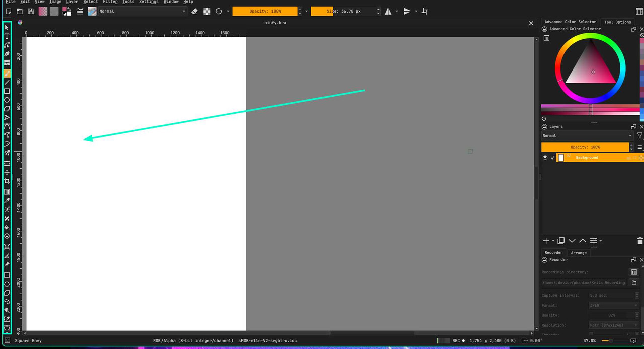Screen dimensions: 644x349
Task: Open the brush settings editor
Action: (80, 11)
